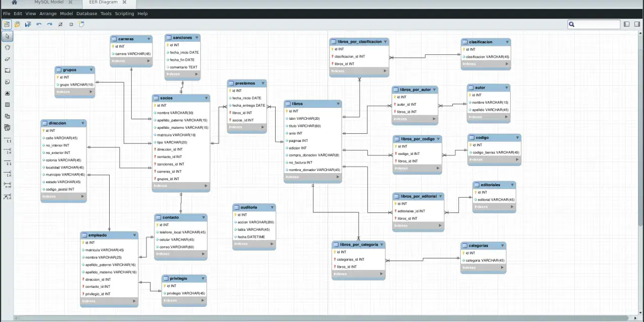
Task: Toggle the left sidebar panel visibility
Action: click(x=627, y=24)
